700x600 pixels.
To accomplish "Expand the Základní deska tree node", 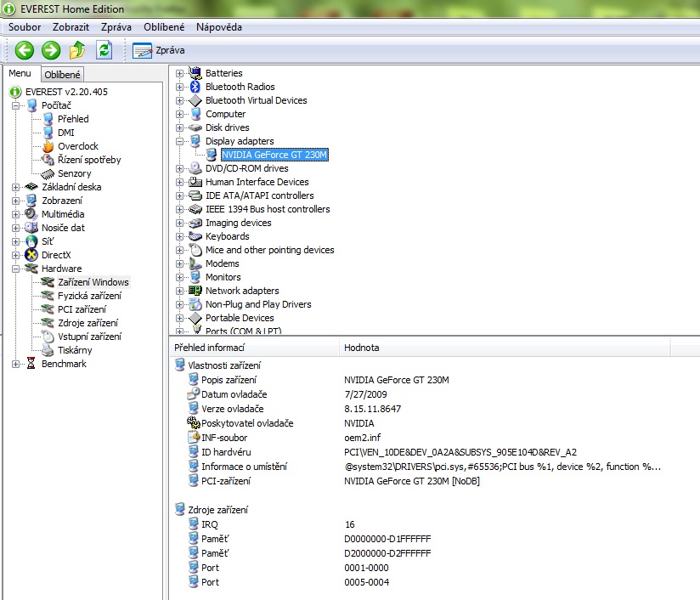I will pyautogui.click(x=15, y=187).
